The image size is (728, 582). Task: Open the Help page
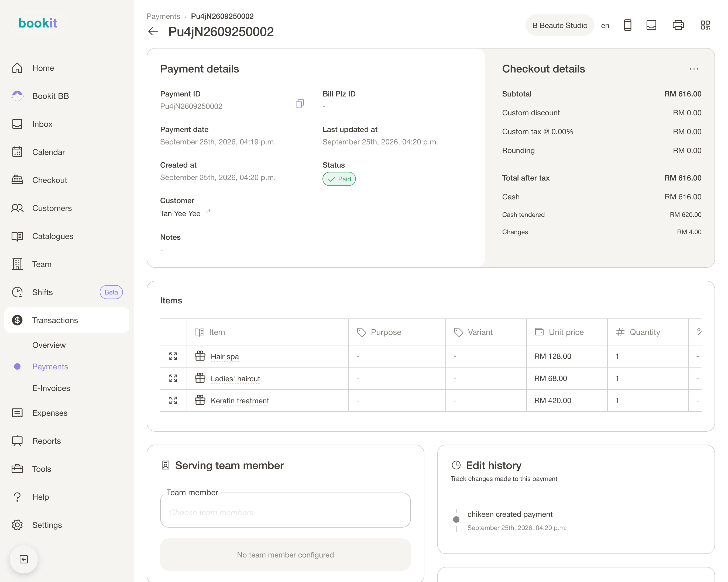[67, 497]
